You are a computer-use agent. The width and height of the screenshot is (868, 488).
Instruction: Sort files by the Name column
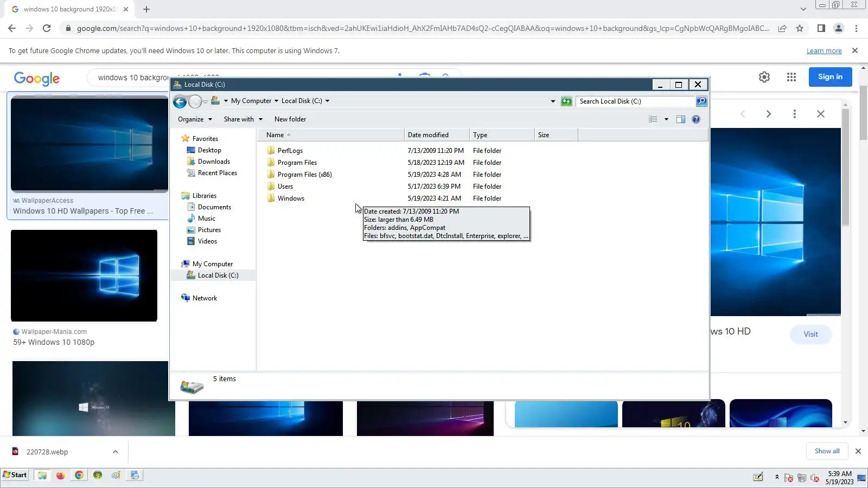(331, 135)
